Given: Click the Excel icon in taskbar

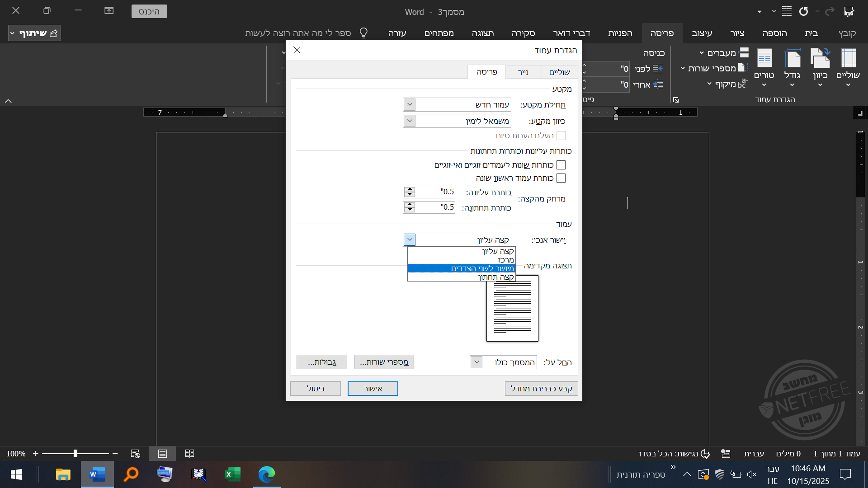Looking at the screenshot, I should (x=232, y=474).
